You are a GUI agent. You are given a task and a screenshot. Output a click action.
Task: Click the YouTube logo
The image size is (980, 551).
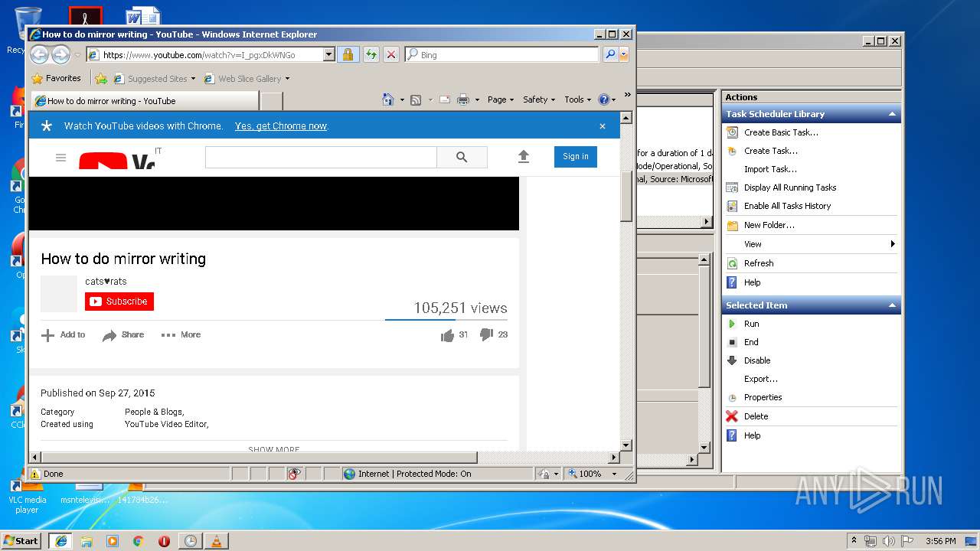pos(116,161)
